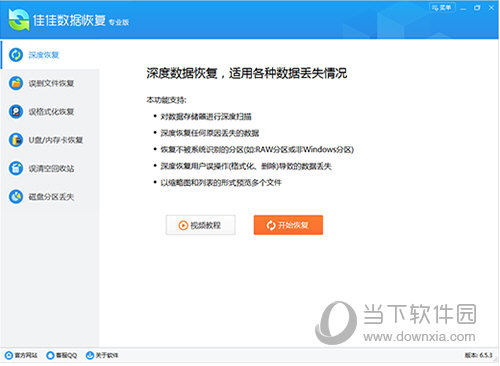Minimize the 佳佳数据恢复 window
Screen dimensions: 500x366
[x=463, y=8]
